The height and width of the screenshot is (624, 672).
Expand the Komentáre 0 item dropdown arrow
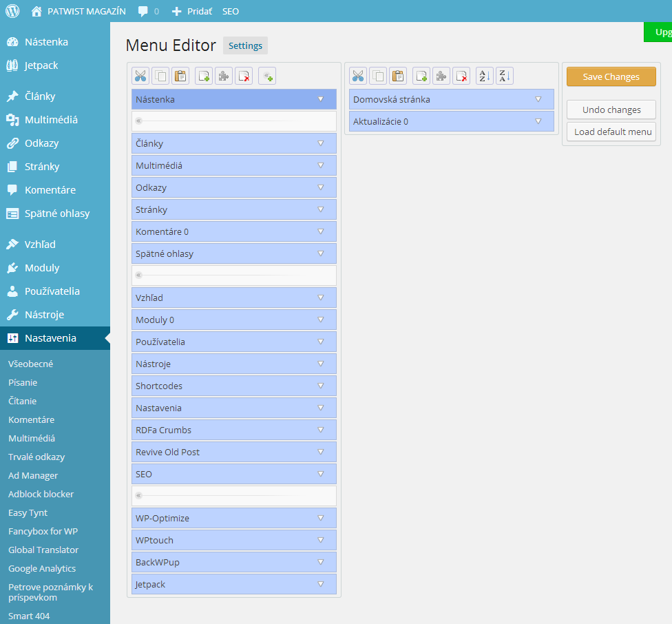(x=321, y=232)
